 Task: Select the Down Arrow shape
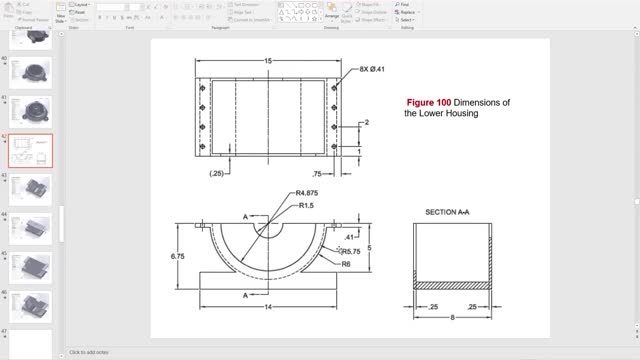[x=308, y=12]
